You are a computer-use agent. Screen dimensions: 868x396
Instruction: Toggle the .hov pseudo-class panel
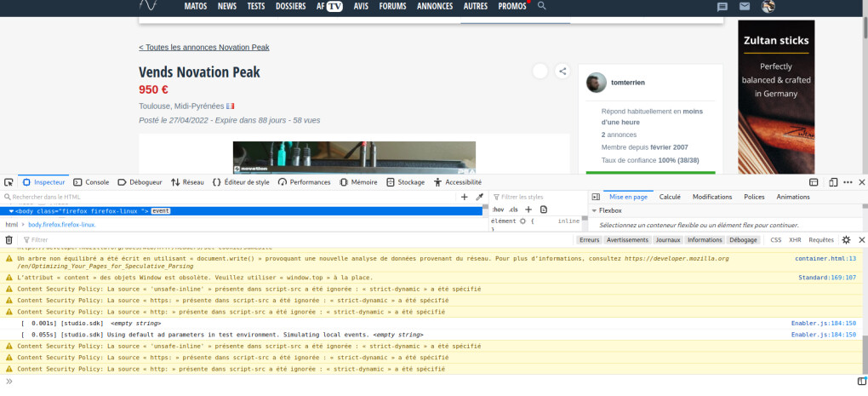pyautogui.click(x=498, y=209)
